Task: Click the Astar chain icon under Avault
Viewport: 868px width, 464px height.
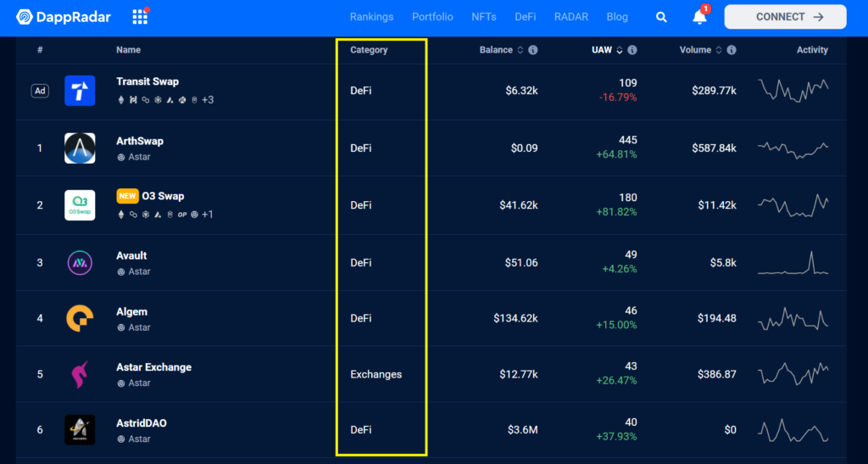Action: click(x=120, y=271)
